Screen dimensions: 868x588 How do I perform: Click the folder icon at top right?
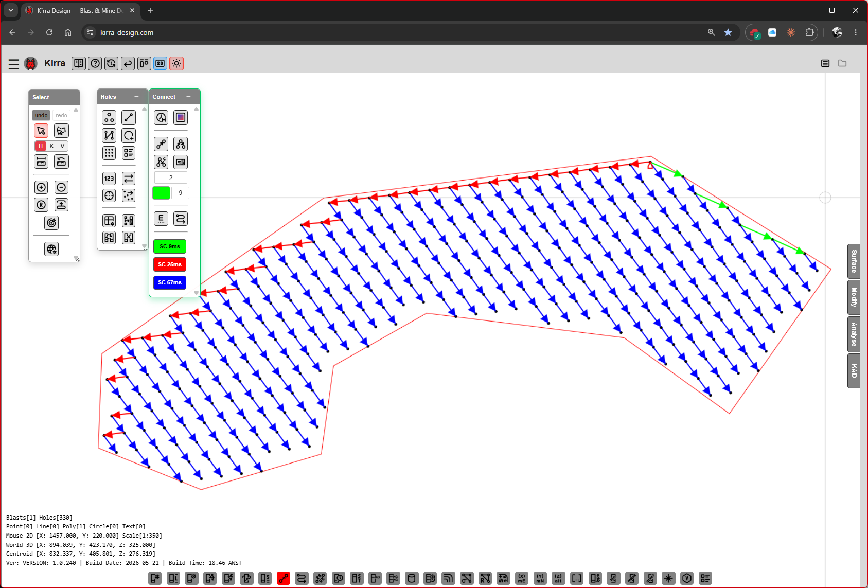842,63
